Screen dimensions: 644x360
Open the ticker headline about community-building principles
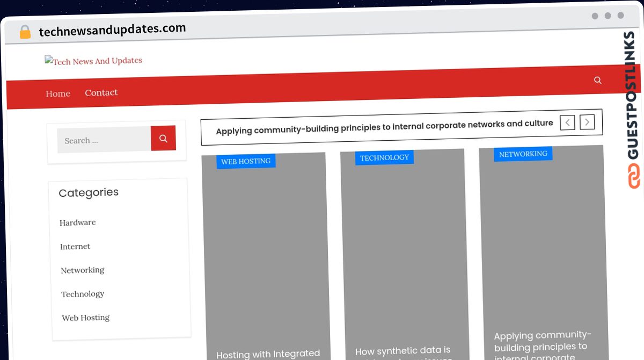coord(384,127)
